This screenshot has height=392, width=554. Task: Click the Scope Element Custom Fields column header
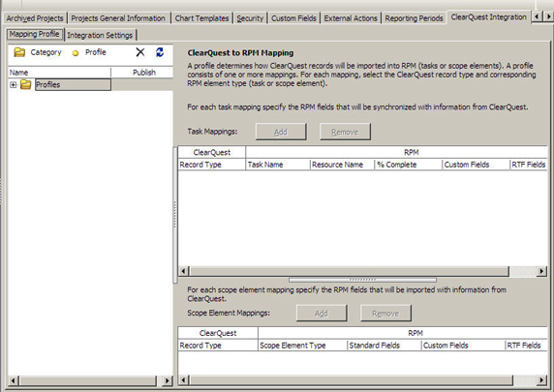coord(463,346)
